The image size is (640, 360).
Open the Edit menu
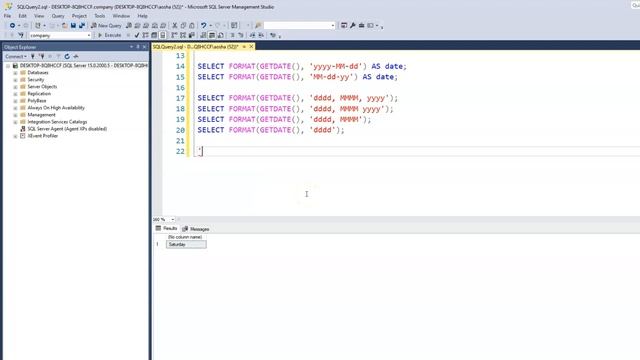22,16
